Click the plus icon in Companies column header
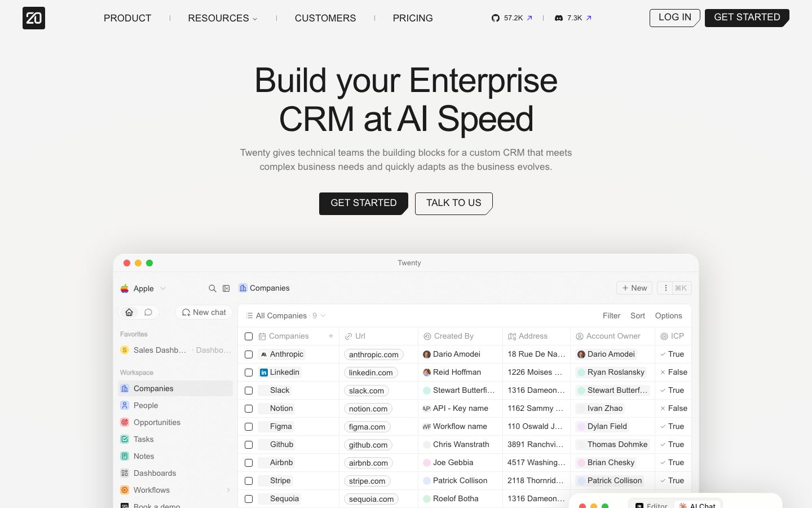The image size is (812, 508). (x=331, y=336)
